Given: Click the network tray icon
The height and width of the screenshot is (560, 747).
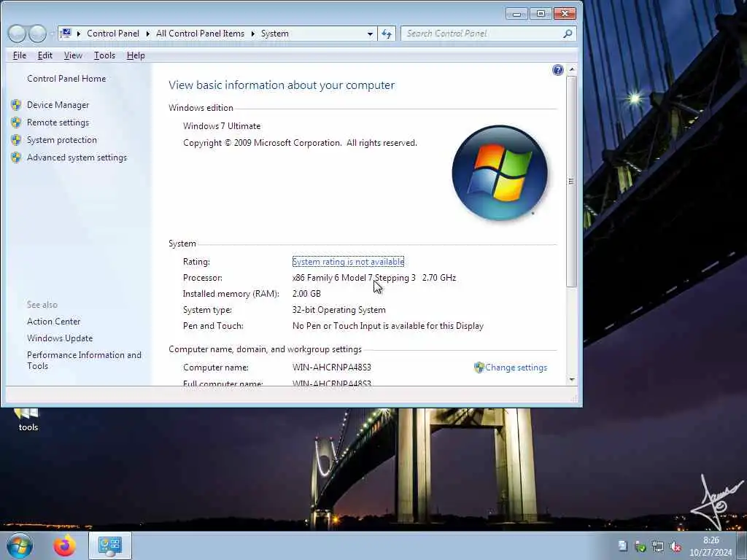Looking at the screenshot, I should click(x=658, y=546).
